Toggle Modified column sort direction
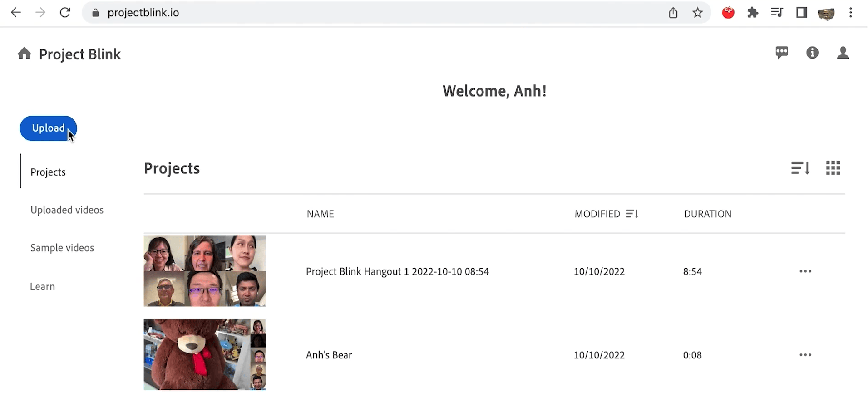 click(x=633, y=213)
